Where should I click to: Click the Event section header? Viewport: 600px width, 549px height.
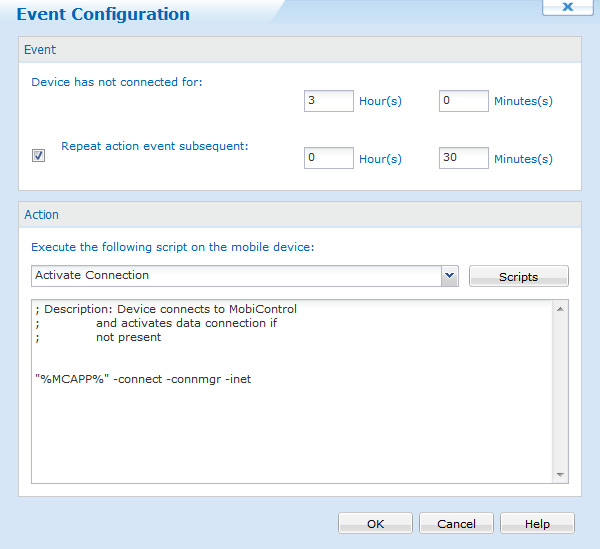click(x=300, y=50)
